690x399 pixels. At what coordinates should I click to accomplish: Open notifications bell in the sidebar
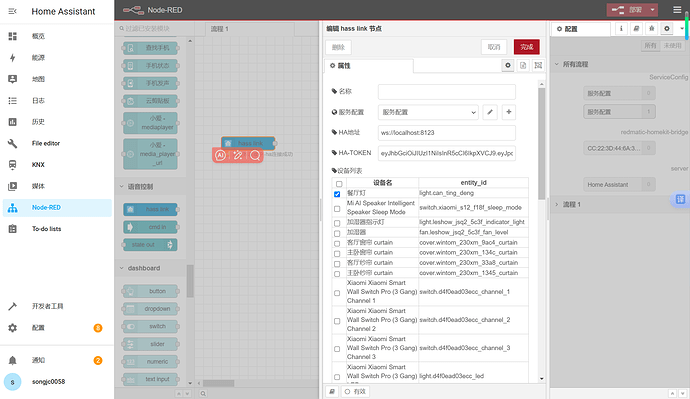[x=12, y=360]
